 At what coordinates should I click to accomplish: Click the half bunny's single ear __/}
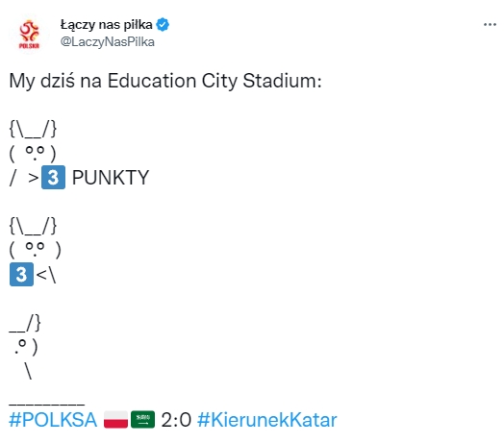point(25,323)
